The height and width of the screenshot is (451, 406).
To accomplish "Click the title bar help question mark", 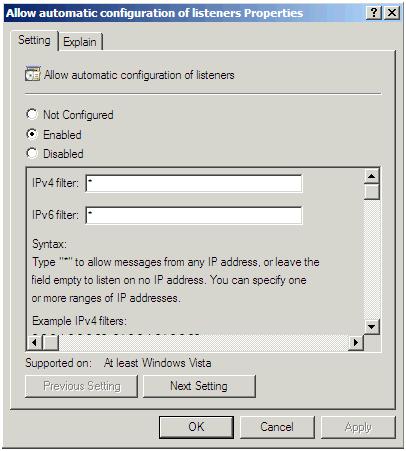I will pyautogui.click(x=374, y=13).
